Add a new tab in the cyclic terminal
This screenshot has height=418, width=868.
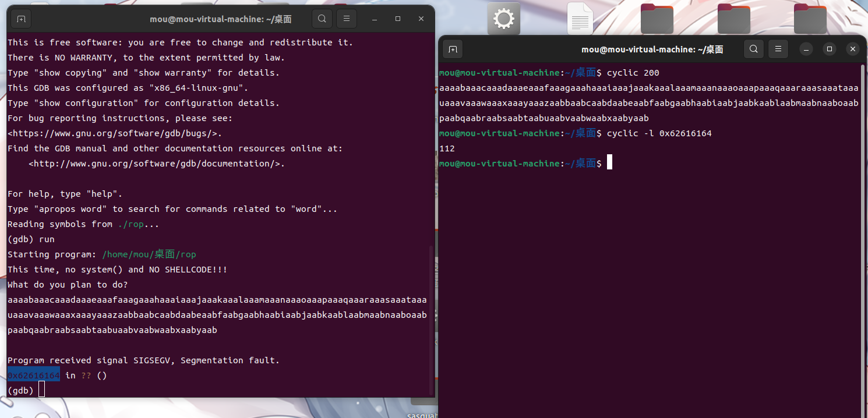coord(453,49)
